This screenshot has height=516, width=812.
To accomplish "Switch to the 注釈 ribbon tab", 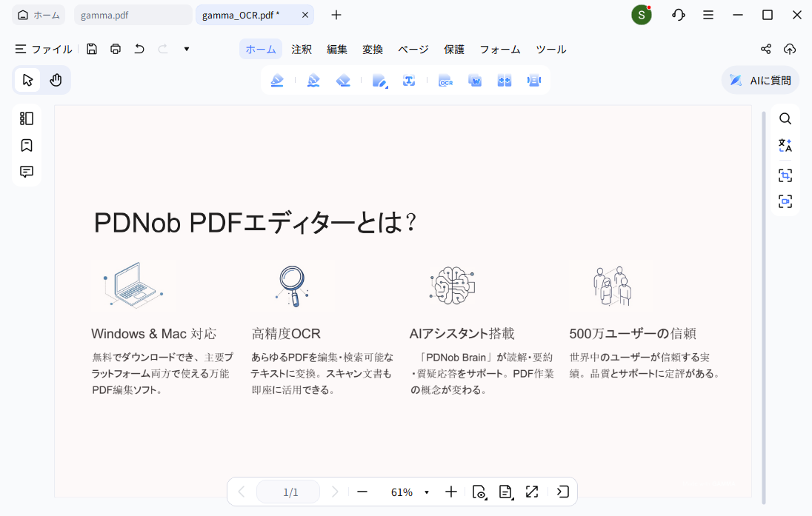I will coord(301,49).
